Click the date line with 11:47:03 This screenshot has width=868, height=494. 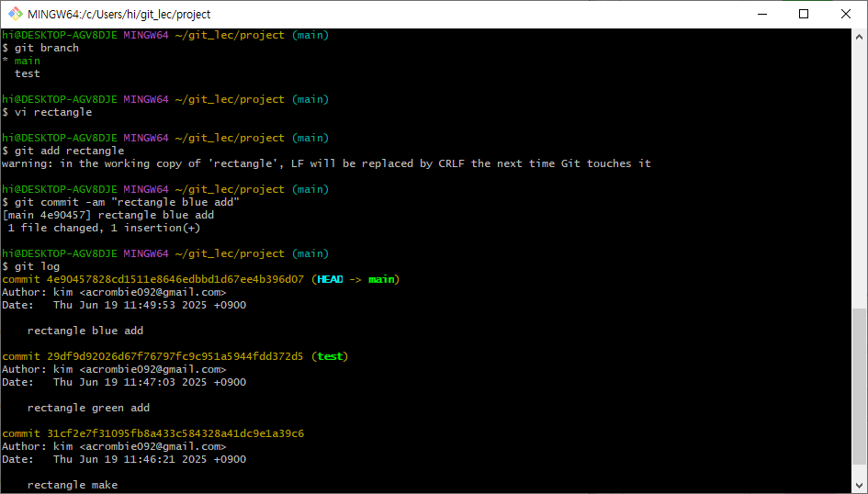coord(124,382)
